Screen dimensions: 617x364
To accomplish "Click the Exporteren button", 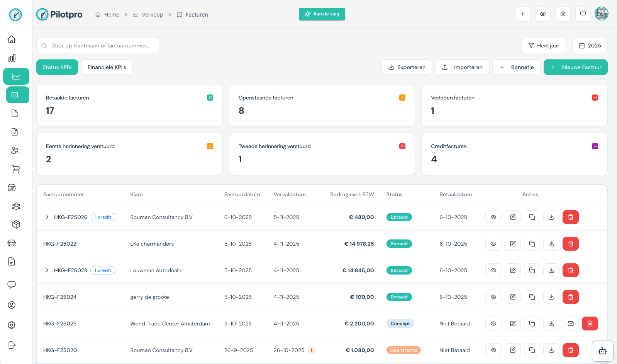I will pyautogui.click(x=407, y=67).
